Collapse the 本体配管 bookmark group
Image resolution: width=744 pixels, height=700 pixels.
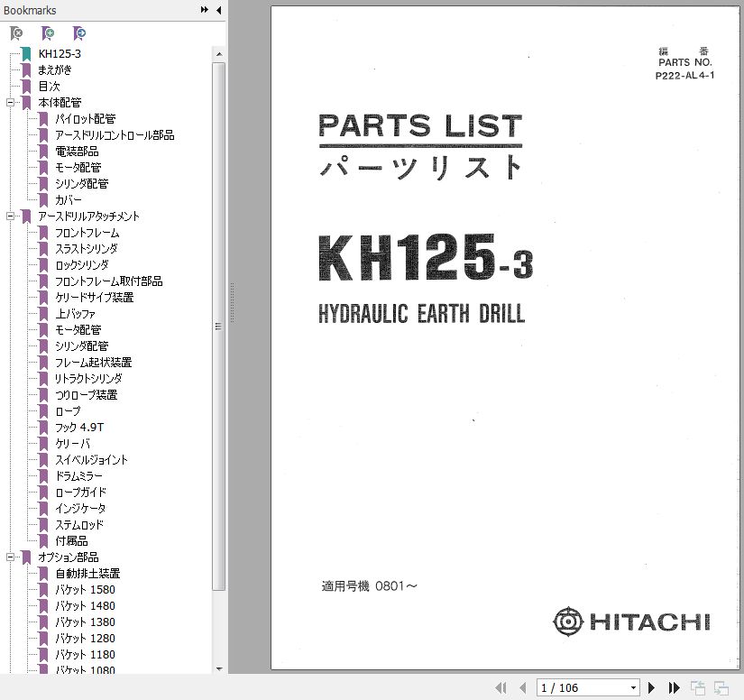coord(10,102)
